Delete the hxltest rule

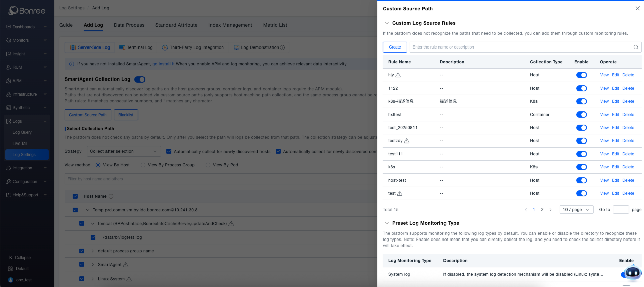pos(628,115)
